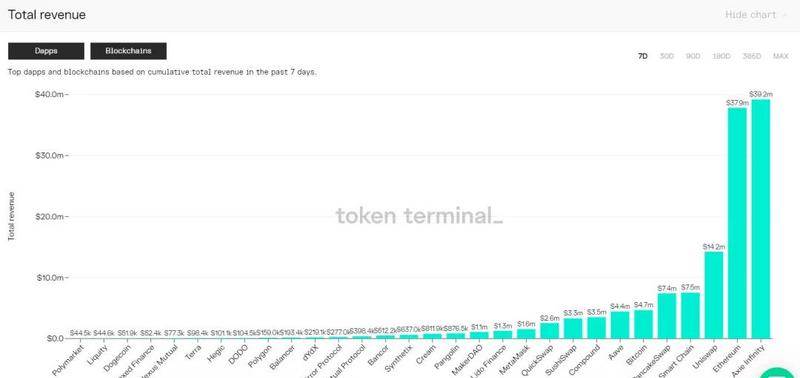The width and height of the screenshot is (800, 378).
Task: Click the Dapps filter button
Action: tap(46, 51)
